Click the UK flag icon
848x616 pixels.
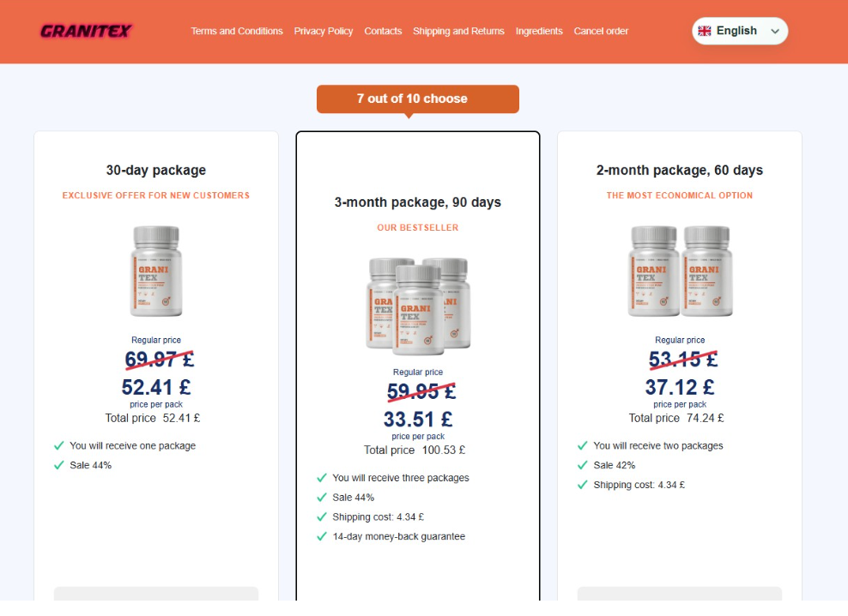pyautogui.click(x=705, y=31)
